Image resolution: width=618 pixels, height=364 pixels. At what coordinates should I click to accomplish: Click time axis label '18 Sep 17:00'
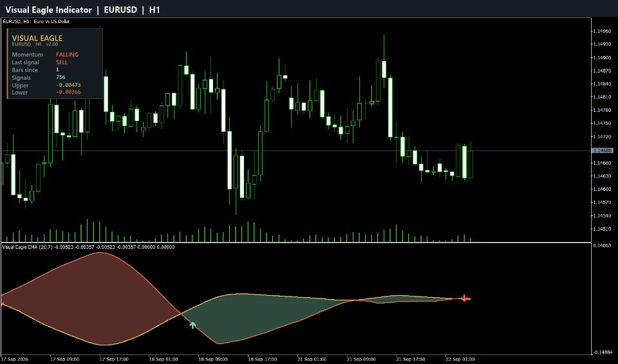[x=262, y=359]
